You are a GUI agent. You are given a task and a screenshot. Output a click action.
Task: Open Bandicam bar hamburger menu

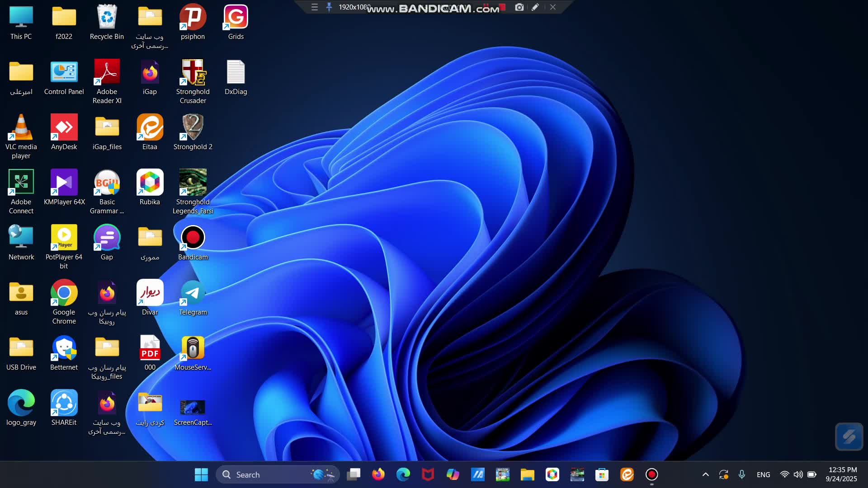pos(315,7)
